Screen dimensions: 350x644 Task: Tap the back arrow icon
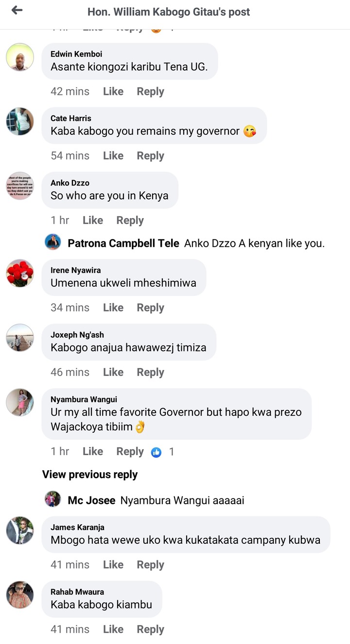[x=17, y=10]
